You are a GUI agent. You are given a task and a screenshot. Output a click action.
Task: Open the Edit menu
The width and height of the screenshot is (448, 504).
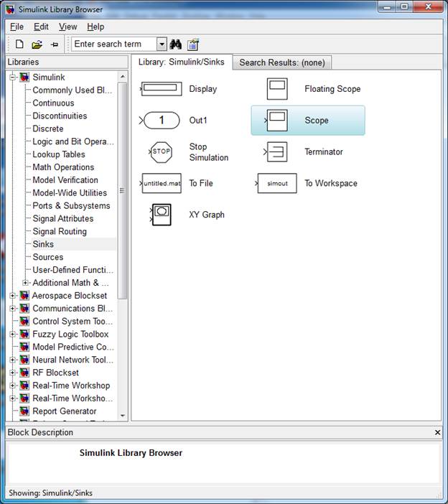(41, 27)
